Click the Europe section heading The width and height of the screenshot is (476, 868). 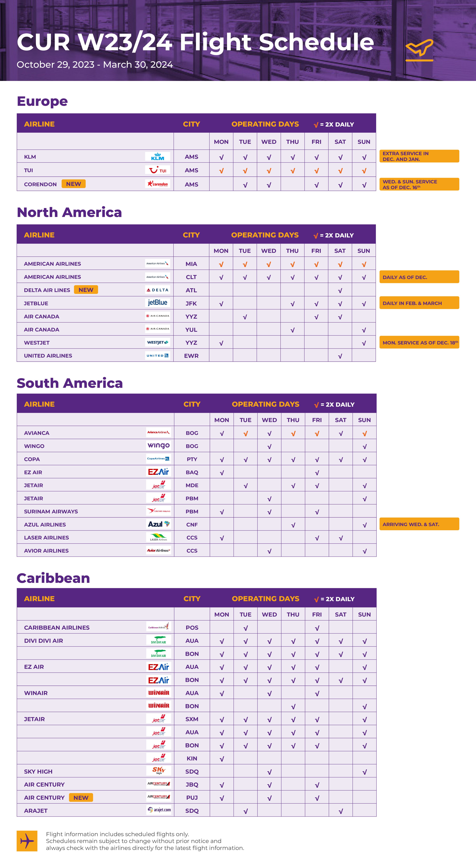click(42, 101)
